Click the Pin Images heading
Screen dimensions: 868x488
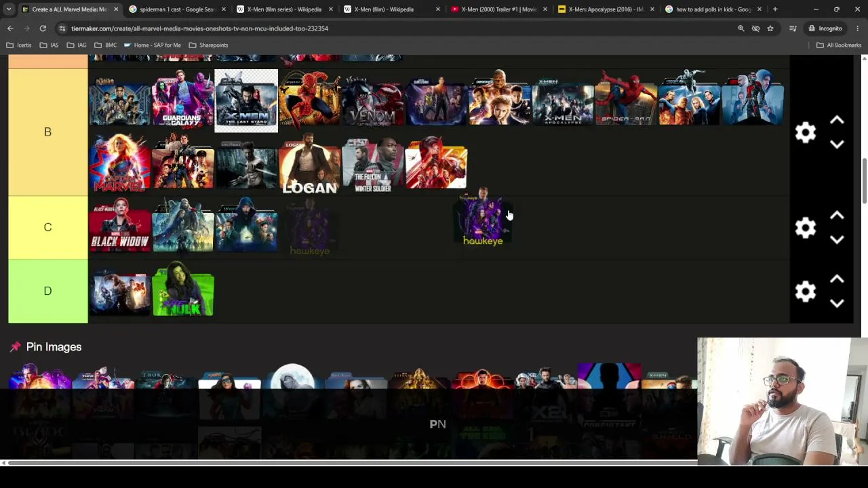point(54,347)
